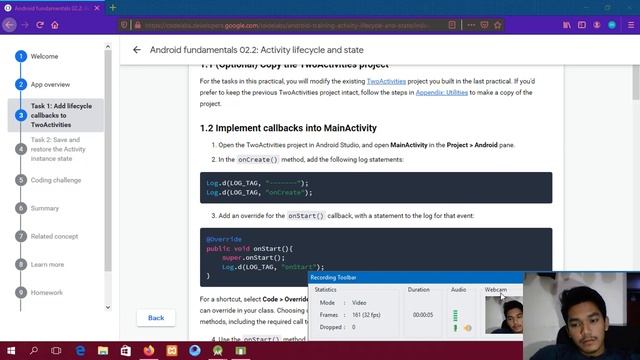Open the TwoActivities link
The image size is (640, 360).
386,81
